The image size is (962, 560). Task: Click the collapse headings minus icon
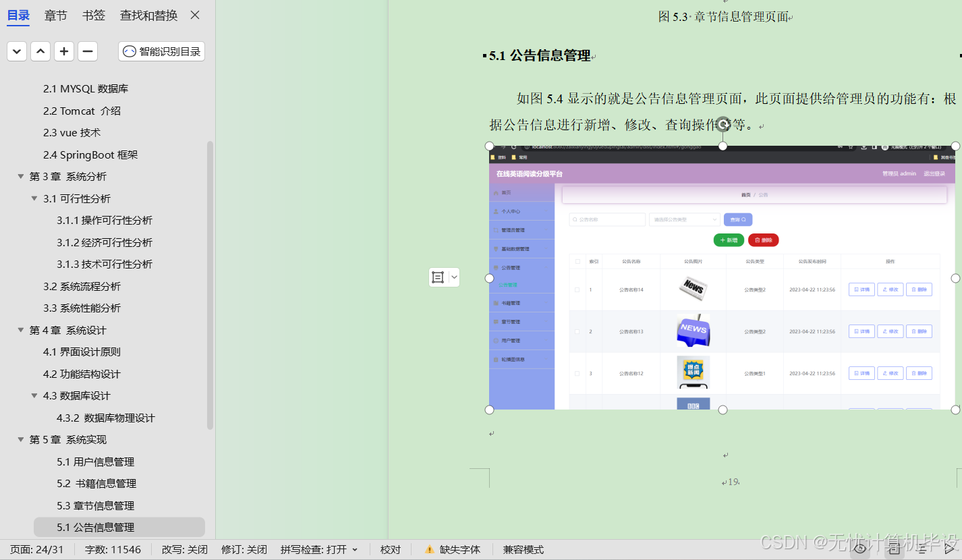87,51
